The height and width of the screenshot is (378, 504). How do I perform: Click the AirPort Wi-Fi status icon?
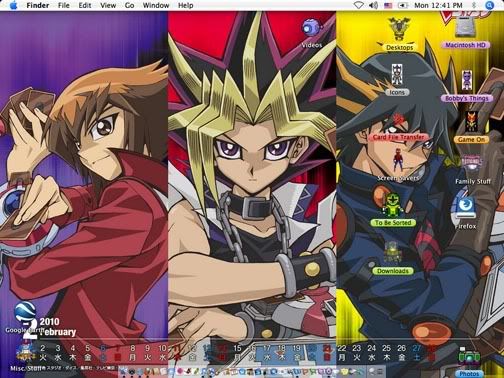(359, 5)
